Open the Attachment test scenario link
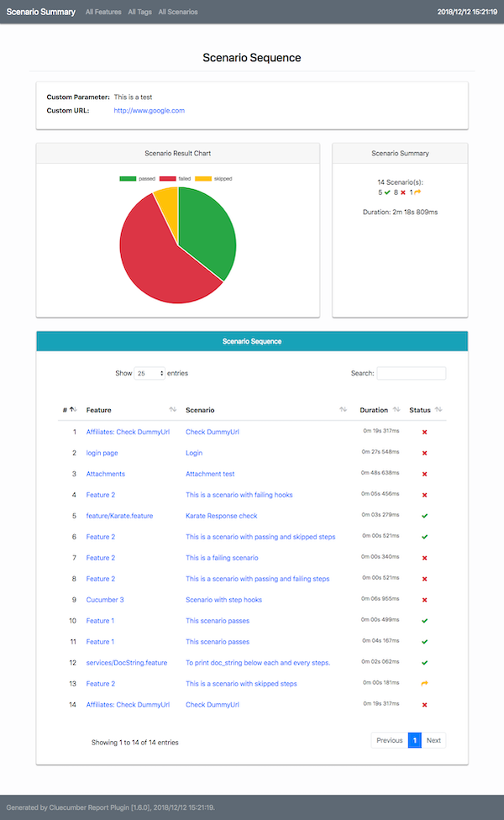 click(210, 474)
